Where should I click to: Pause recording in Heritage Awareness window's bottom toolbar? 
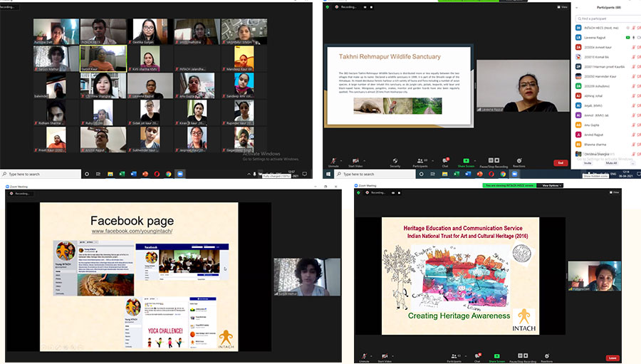520,356
